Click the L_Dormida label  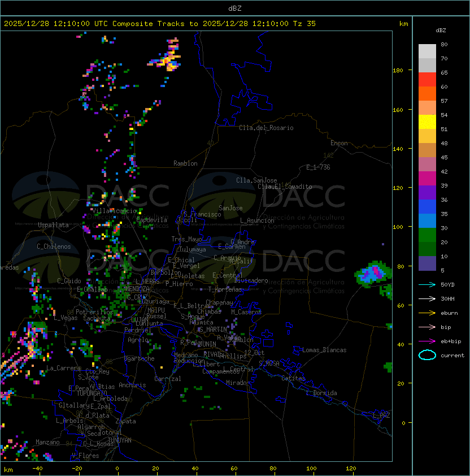pyautogui.click(x=321, y=393)
